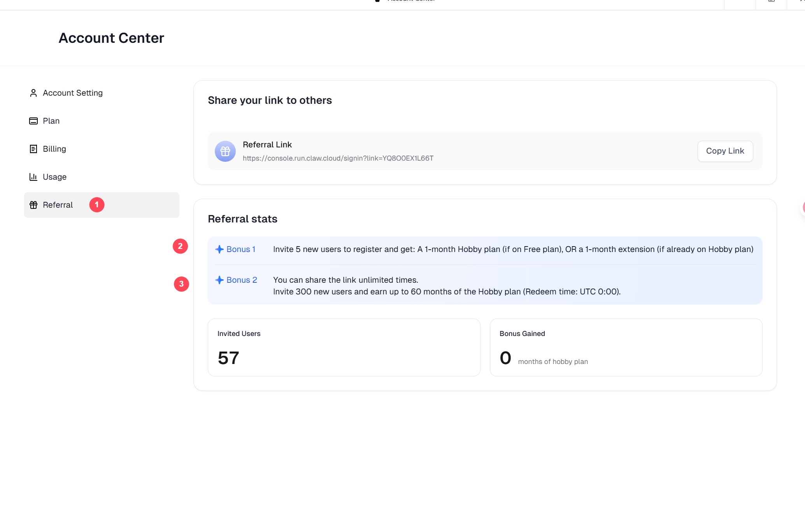Open the Usage page

click(54, 177)
